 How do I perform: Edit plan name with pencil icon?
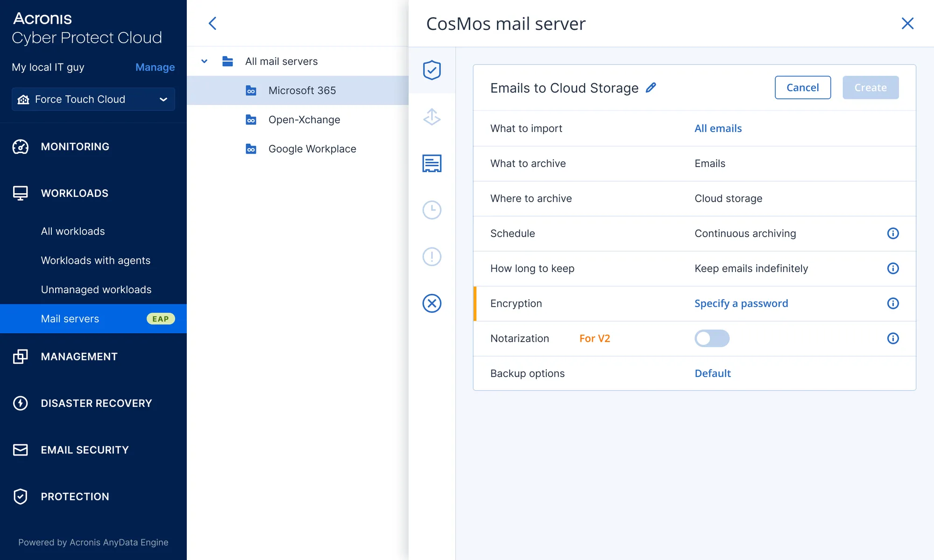click(x=651, y=88)
